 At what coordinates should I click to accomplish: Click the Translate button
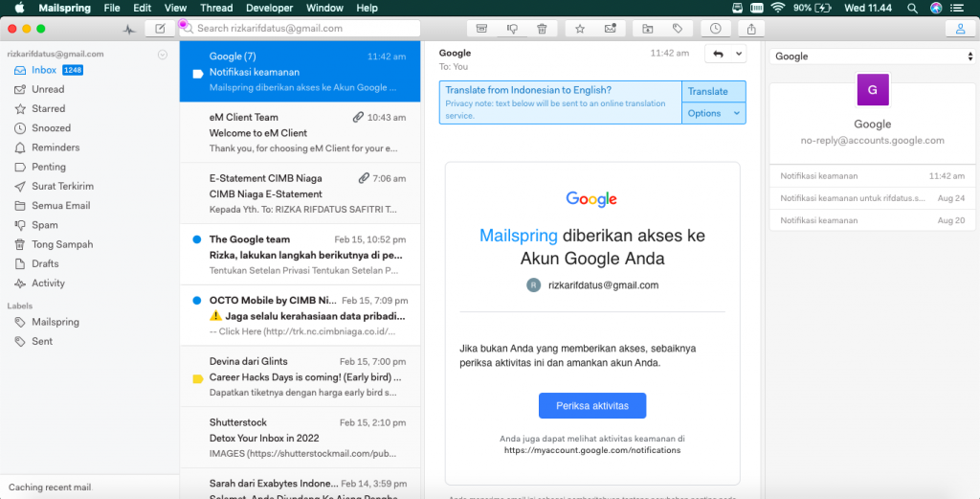708,91
